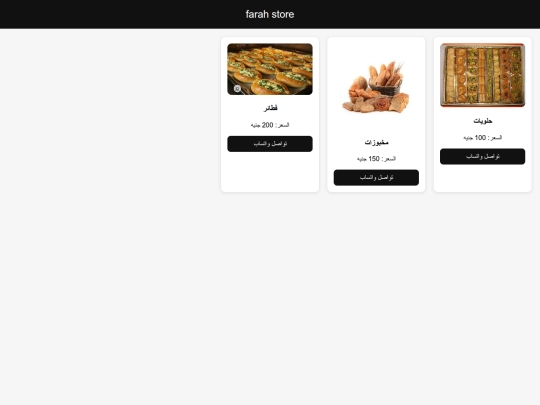Select the فطائر product title
This screenshot has width=540, height=405.
(x=270, y=108)
